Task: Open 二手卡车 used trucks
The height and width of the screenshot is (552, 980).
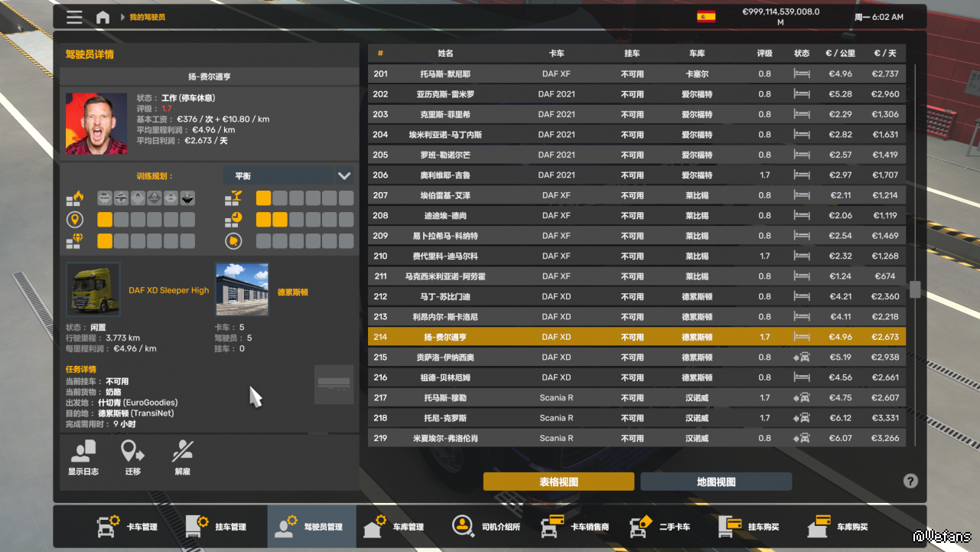Action: point(659,527)
